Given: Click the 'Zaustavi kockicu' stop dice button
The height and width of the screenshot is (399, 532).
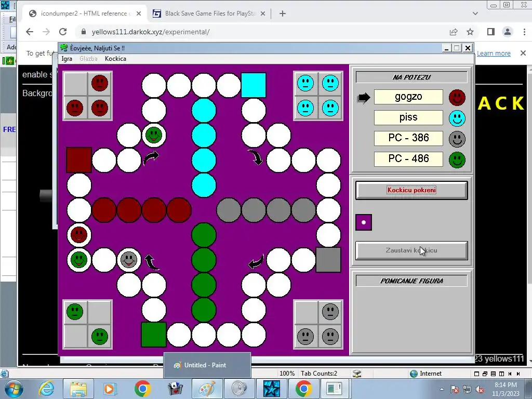Looking at the screenshot, I should (x=411, y=251).
